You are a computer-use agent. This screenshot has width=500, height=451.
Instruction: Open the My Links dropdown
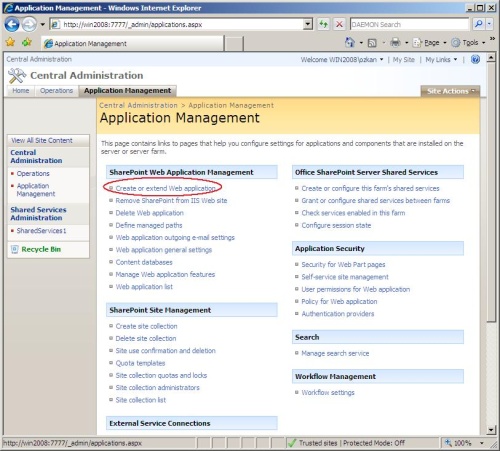(x=441, y=60)
